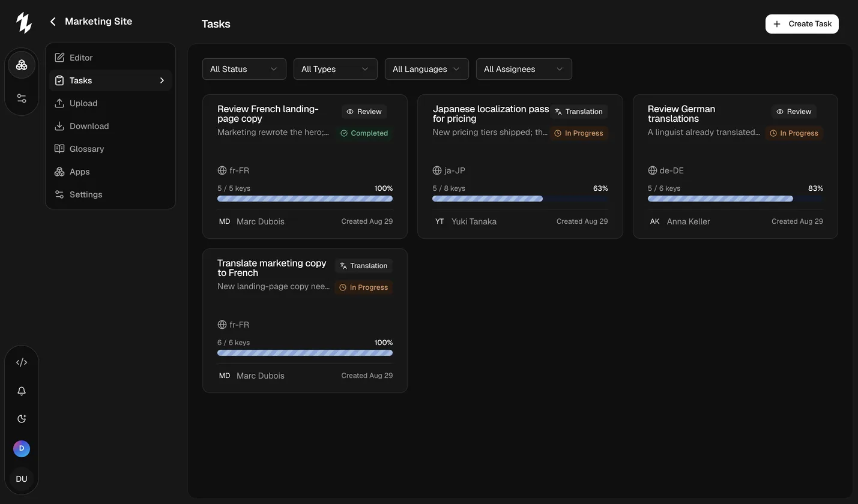858x504 pixels.
Task: Click the Anna Keller assignee name
Action: 688,221
